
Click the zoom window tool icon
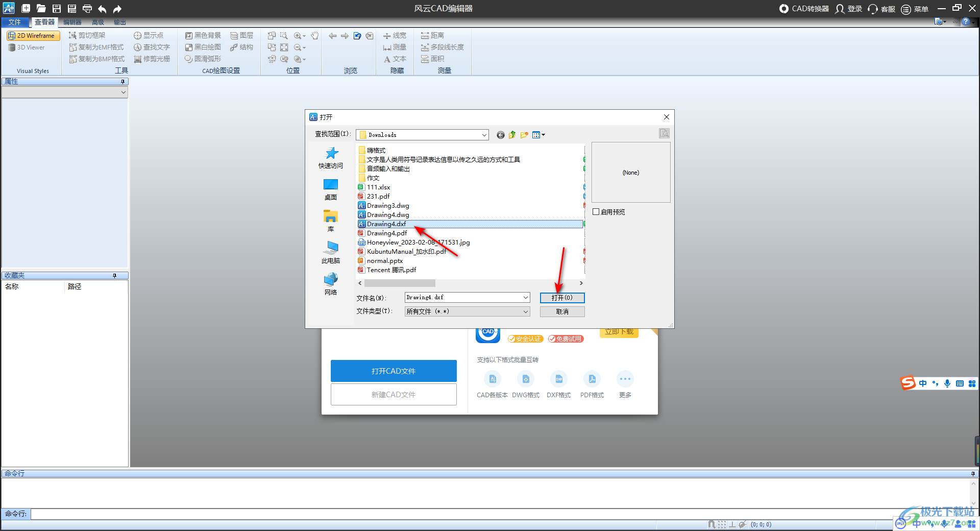coord(284,35)
